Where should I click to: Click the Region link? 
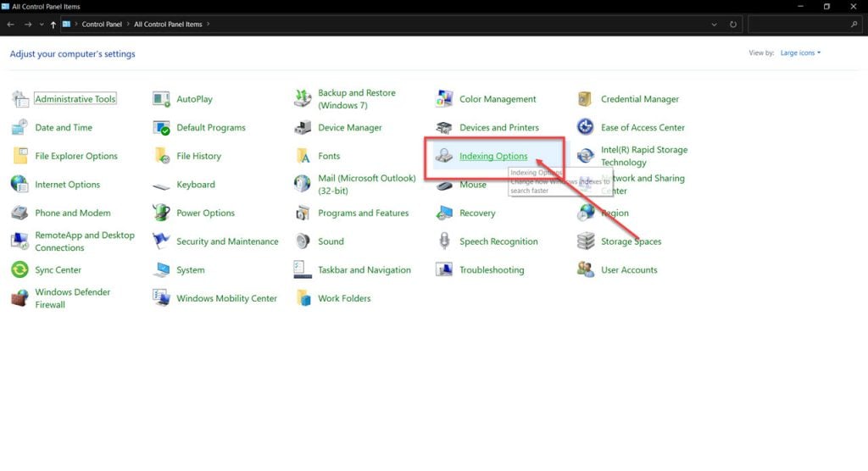(615, 213)
